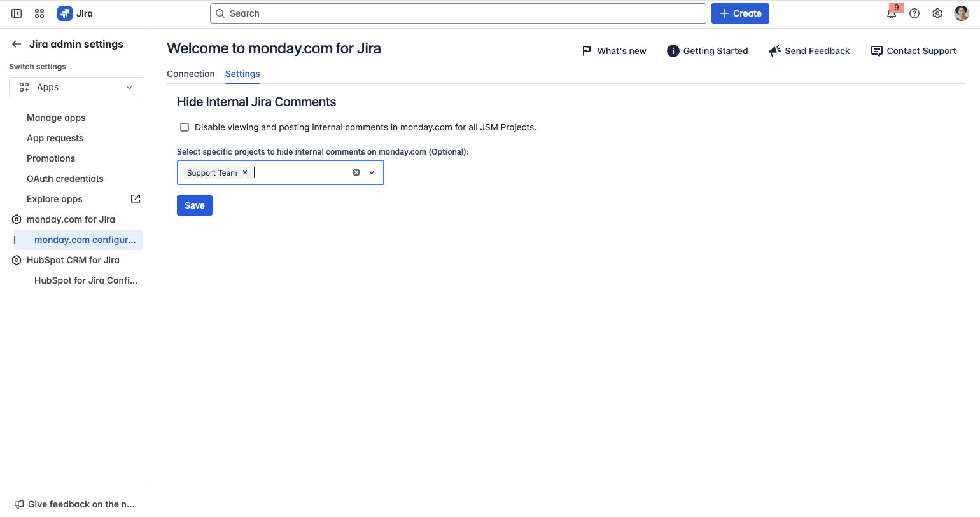Open OAuth credentials in sidebar
980x517 pixels.
65,179
